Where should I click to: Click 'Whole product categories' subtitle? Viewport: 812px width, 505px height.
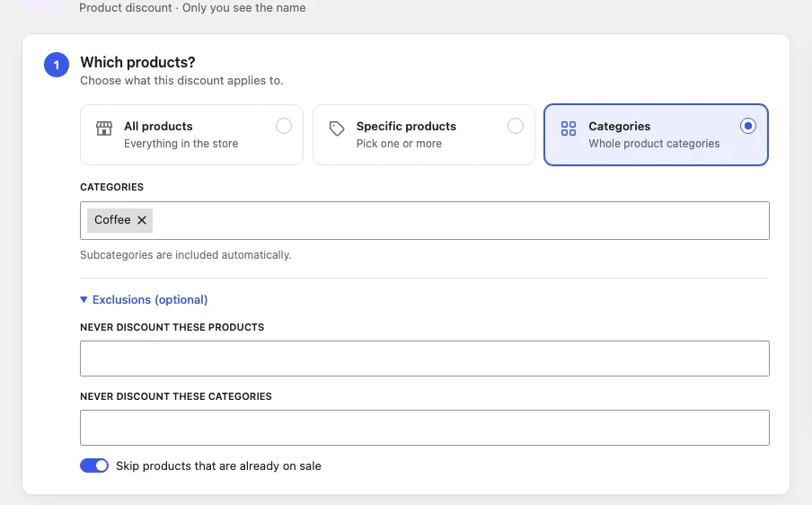click(x=654, y=144)
